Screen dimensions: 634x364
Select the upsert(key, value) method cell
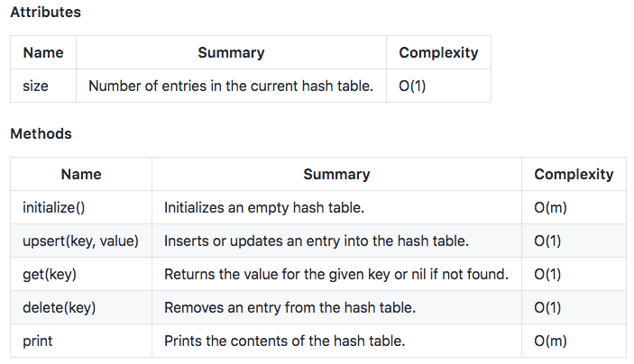pyautogui.click(x=81, y=241)
